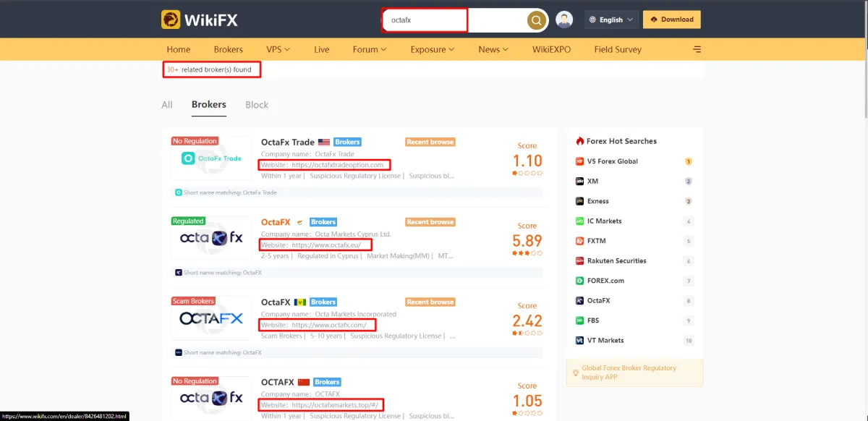The width and height of the screenshot is (868, 421).
Task: Expand the Forum menu dropdown
Action: tap(370, 49)
